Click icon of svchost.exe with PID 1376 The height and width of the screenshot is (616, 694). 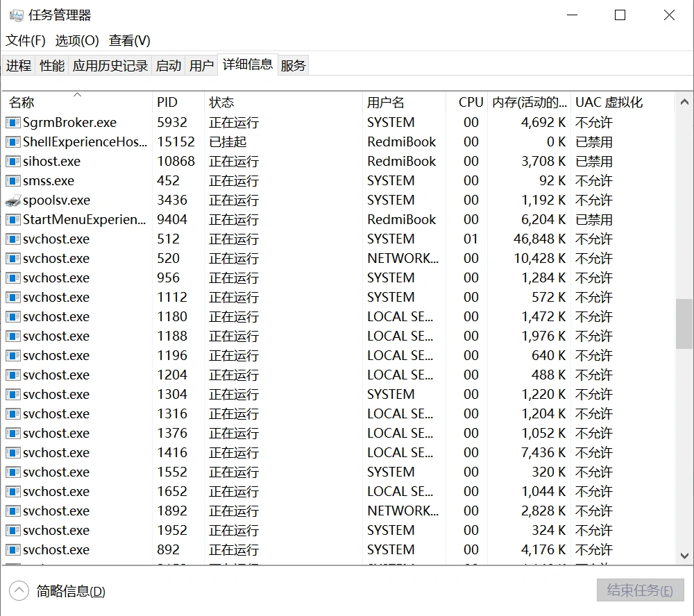tap(12, 434)
